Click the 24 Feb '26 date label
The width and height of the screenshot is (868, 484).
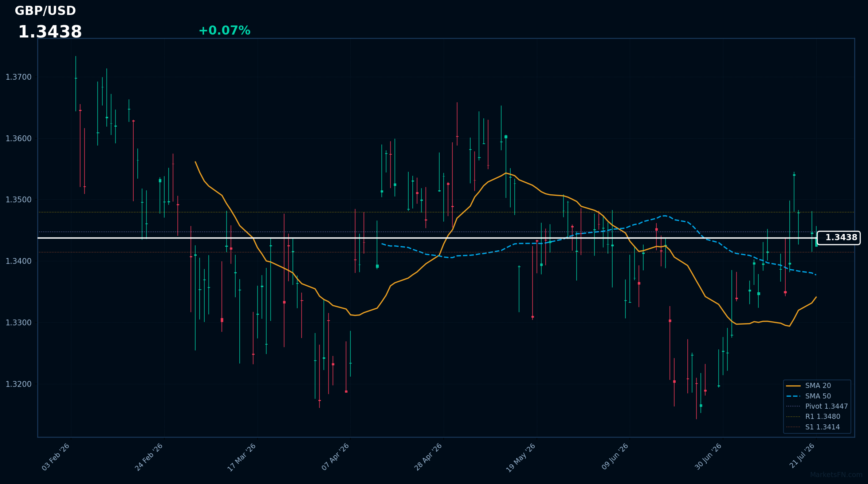[x=149, y=457]
